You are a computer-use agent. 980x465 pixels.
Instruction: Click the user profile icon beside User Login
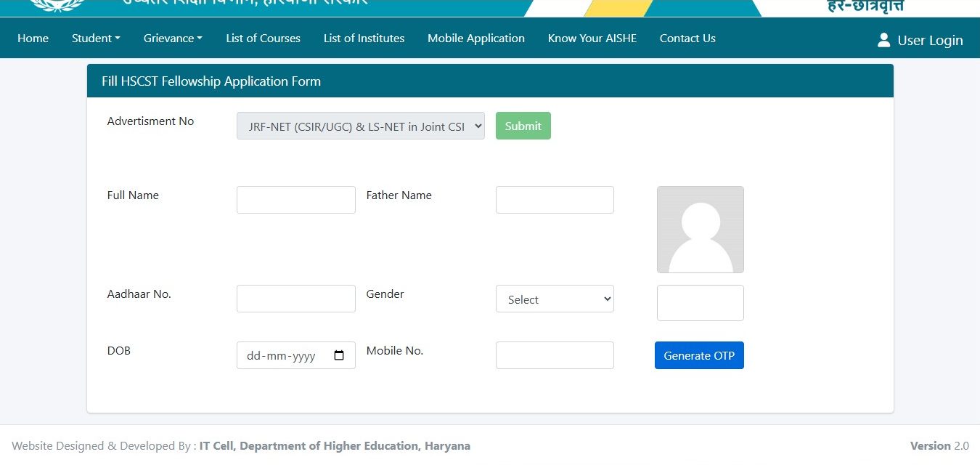tap(883, 40)
